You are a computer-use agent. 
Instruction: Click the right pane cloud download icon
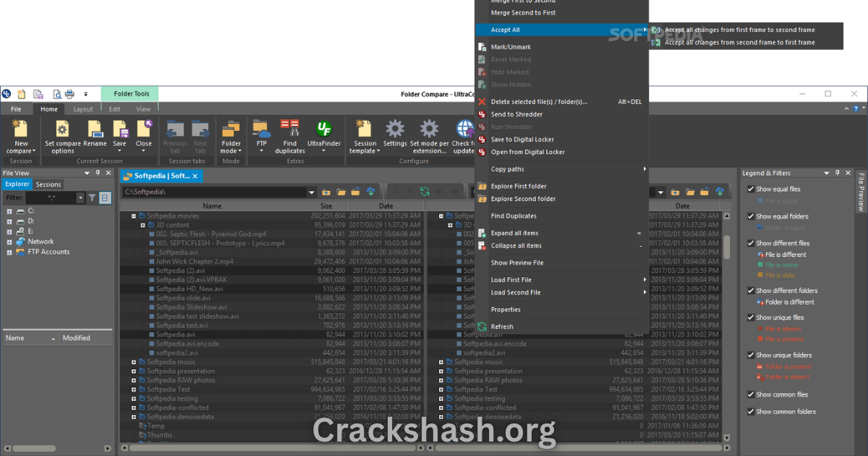point(720,192)
